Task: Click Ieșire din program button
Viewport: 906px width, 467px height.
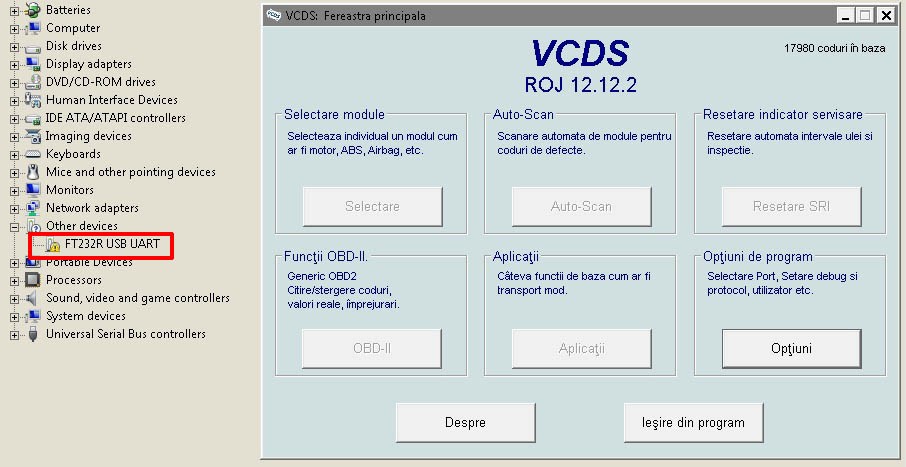Action: pos(693,422)
